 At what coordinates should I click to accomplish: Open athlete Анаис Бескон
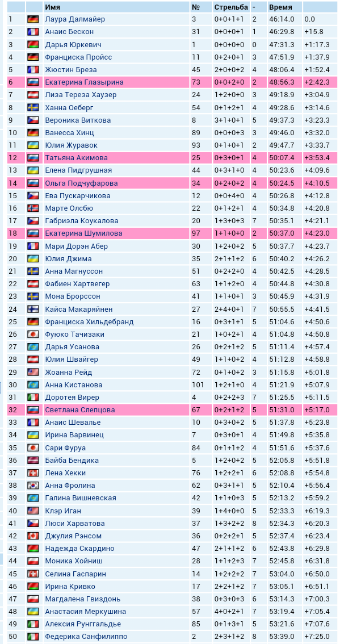[x=69, y=32]
